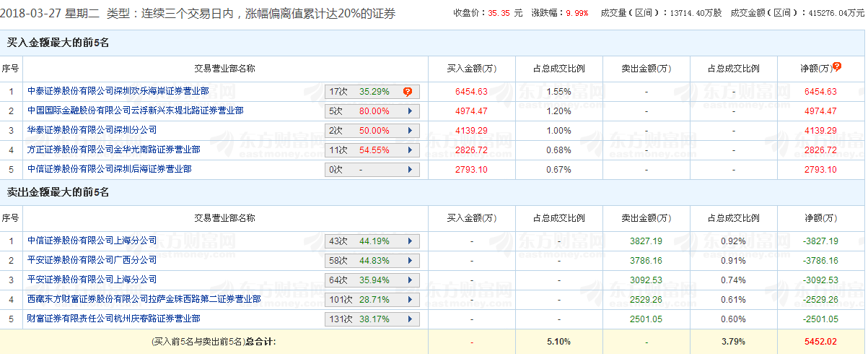Click the orange help icon in 中泰证券 row
The width and height of the screenshot is (868, 354).
(408, 92)
